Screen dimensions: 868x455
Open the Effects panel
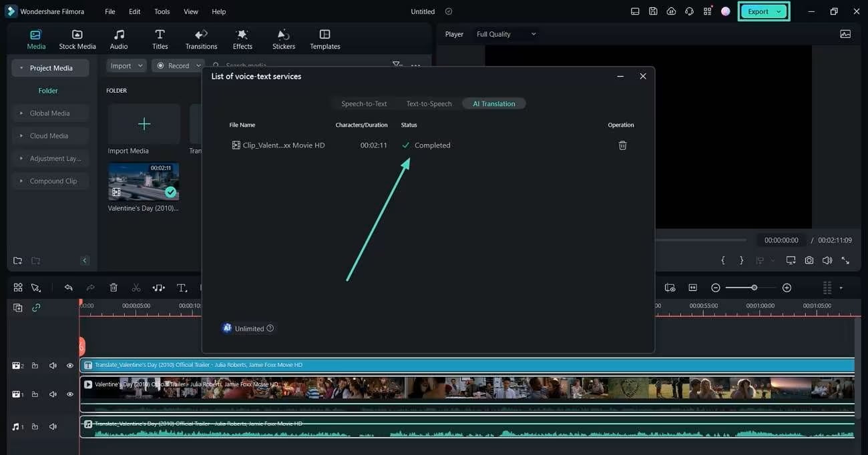click(242, 39)
